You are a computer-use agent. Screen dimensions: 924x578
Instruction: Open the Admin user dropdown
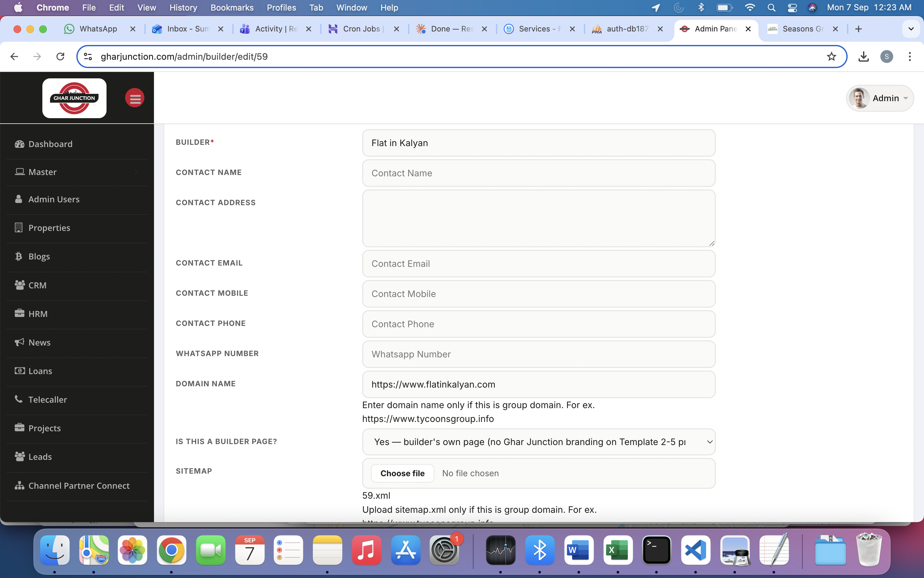click(880, 98)
